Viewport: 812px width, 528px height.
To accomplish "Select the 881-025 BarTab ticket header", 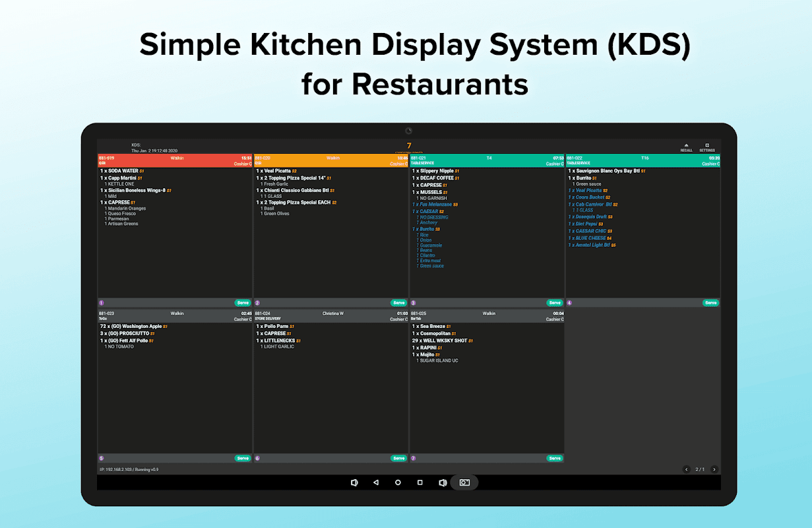I will tap(487, 316).
